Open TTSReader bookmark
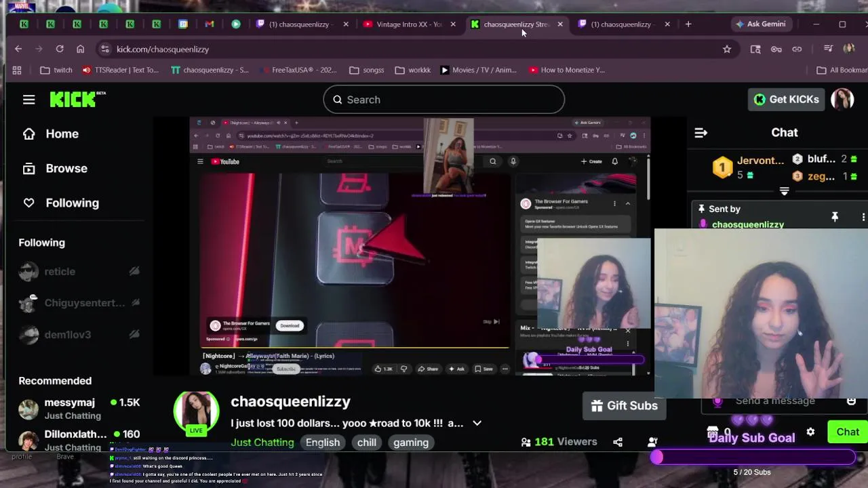Viewport: 868px width, 488px height. point(120,70)
